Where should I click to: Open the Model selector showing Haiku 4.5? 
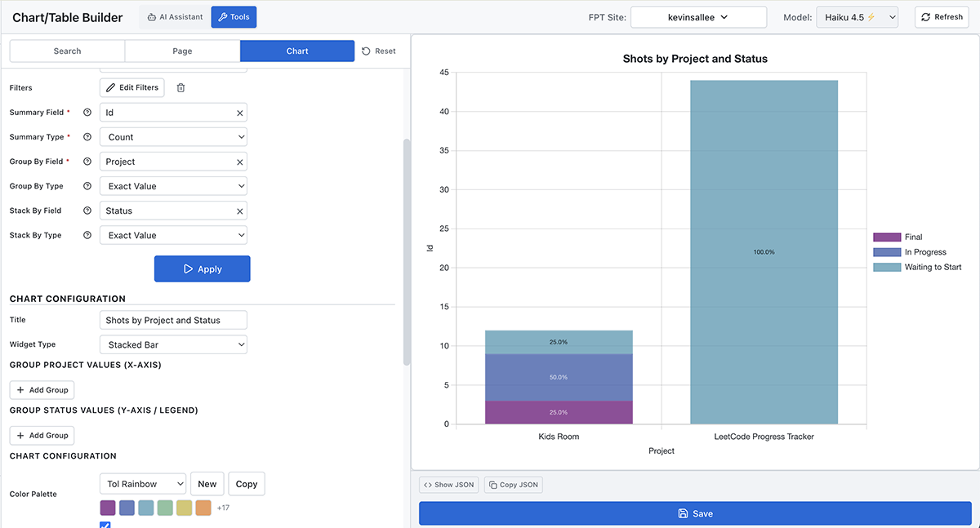pyautogui.click(x=857, y=16)
